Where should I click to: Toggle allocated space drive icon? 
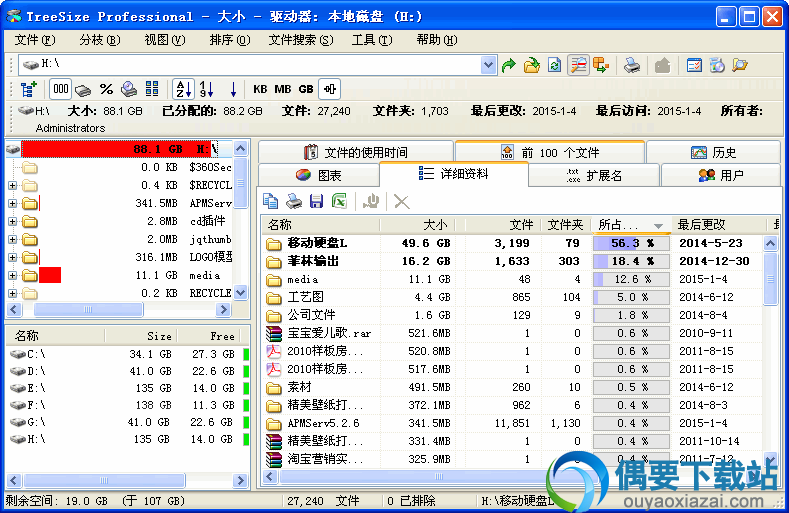tap(83, 90)
